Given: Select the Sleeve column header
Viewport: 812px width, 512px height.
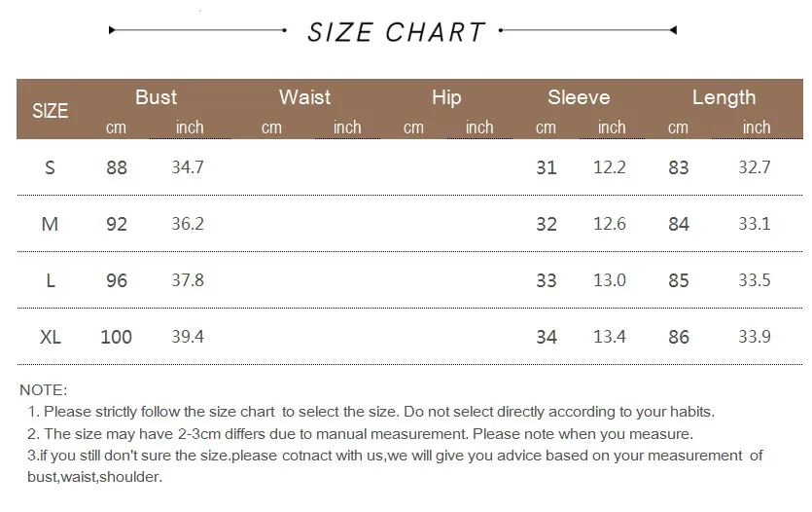Looking at the screenshot, I should (579, 96).
